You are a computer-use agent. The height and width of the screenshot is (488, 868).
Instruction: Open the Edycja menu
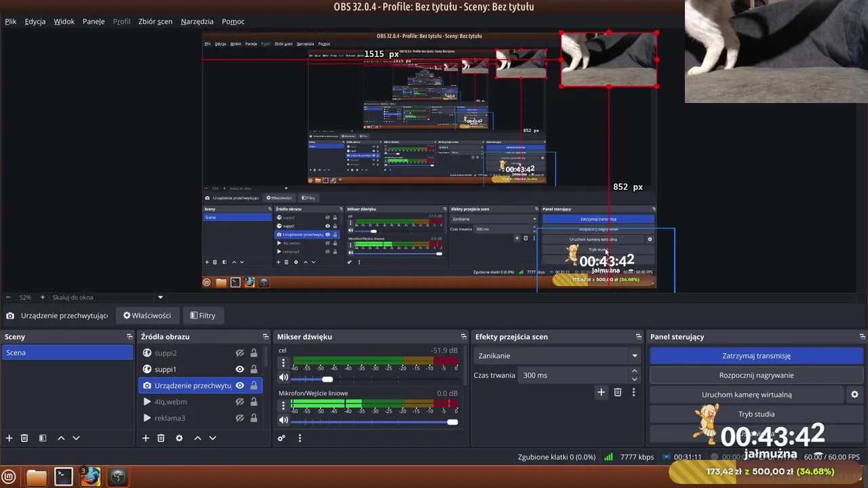[x=35, y=21]
